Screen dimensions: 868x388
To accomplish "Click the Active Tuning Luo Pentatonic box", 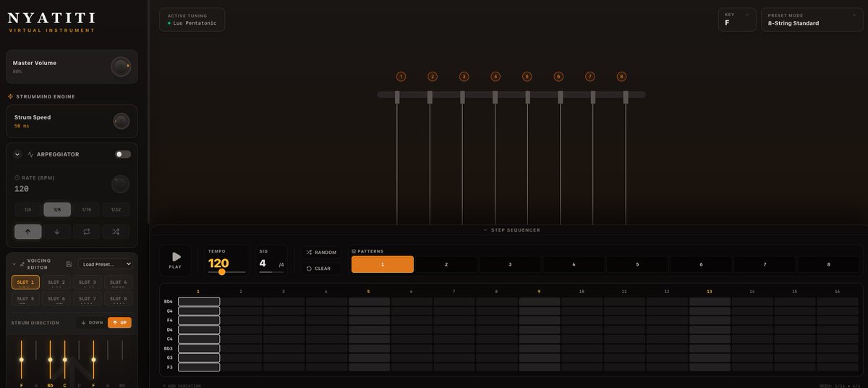I will tap(192, 20).
